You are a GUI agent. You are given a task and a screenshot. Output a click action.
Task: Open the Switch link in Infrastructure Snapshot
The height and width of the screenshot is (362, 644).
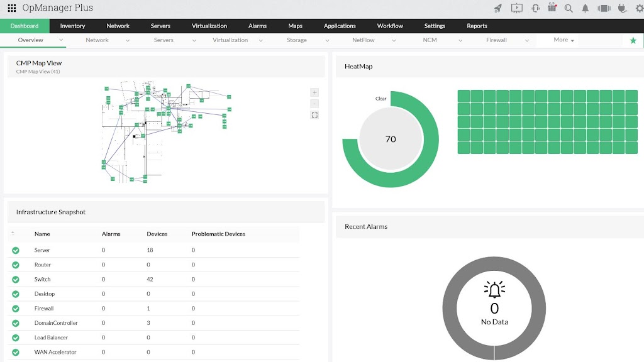click(42, 279)
